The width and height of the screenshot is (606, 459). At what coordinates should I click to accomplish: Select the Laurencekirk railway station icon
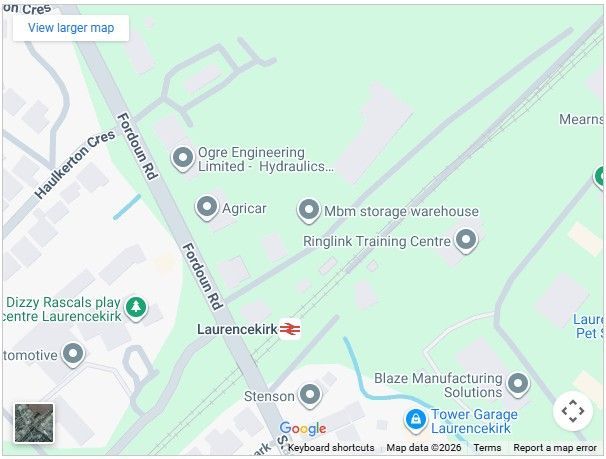290,329
